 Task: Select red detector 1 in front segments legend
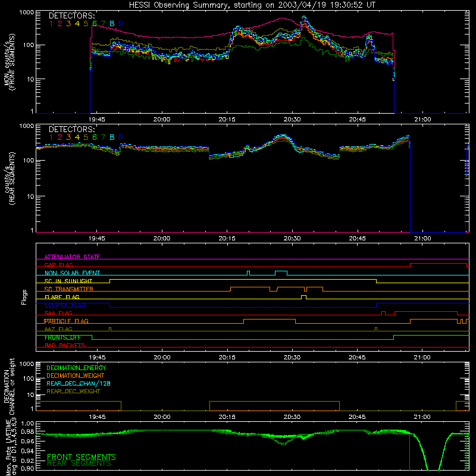[51, 24]
